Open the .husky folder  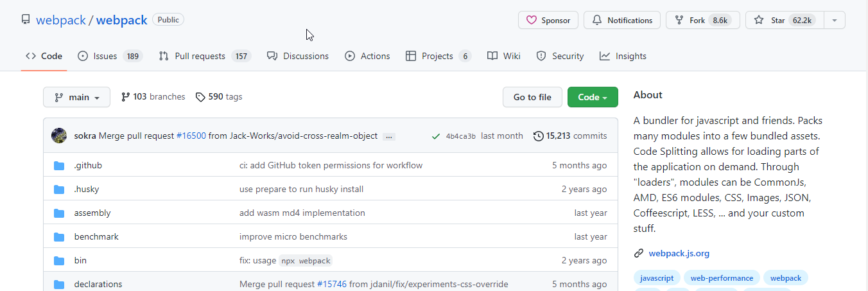click(87, 189)
